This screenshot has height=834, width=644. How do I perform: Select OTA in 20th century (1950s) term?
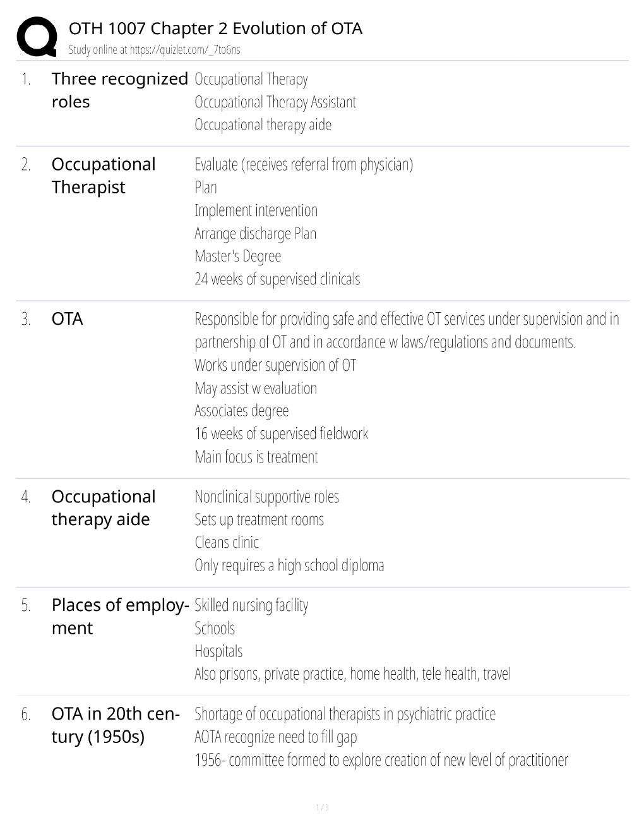(x=116, y=725)
